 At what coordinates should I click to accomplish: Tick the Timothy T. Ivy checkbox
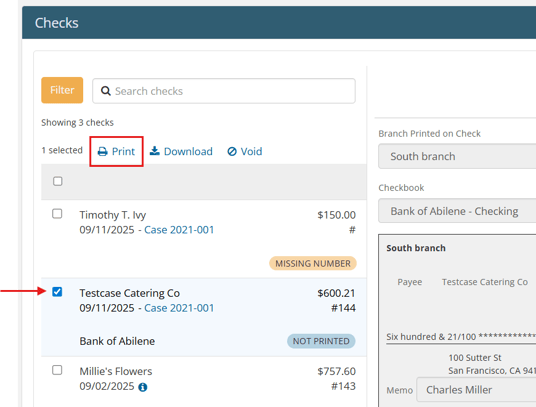click(57, 214)
